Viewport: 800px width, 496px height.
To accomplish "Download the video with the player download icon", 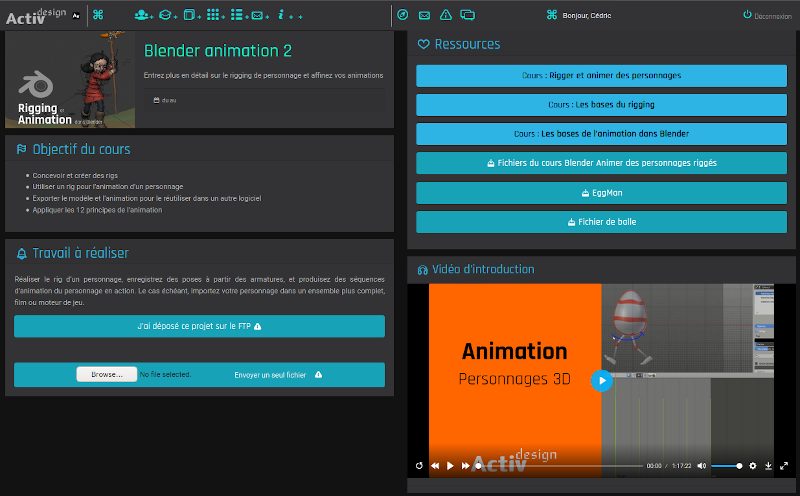I will (x=768, y=465).
